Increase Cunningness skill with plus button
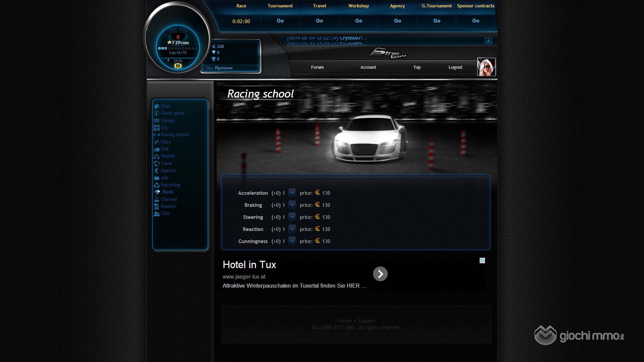The image size is (644, 362). 292,241
